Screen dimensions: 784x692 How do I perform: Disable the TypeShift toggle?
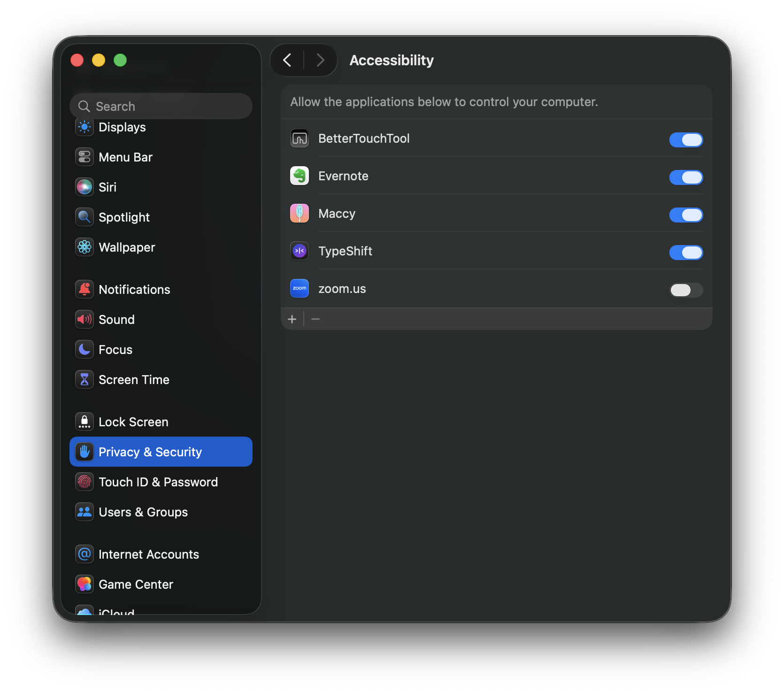[x=686, y=253]
